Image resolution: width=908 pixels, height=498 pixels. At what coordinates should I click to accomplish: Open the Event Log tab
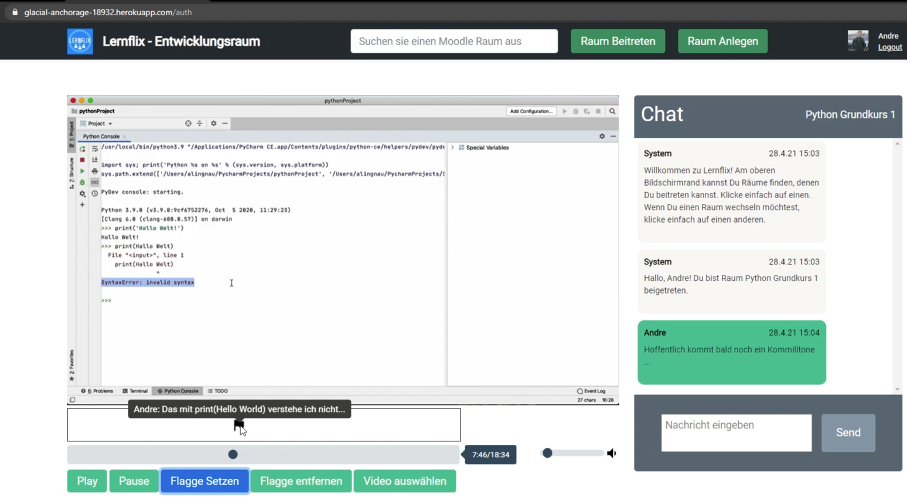(x=591, y=391)
